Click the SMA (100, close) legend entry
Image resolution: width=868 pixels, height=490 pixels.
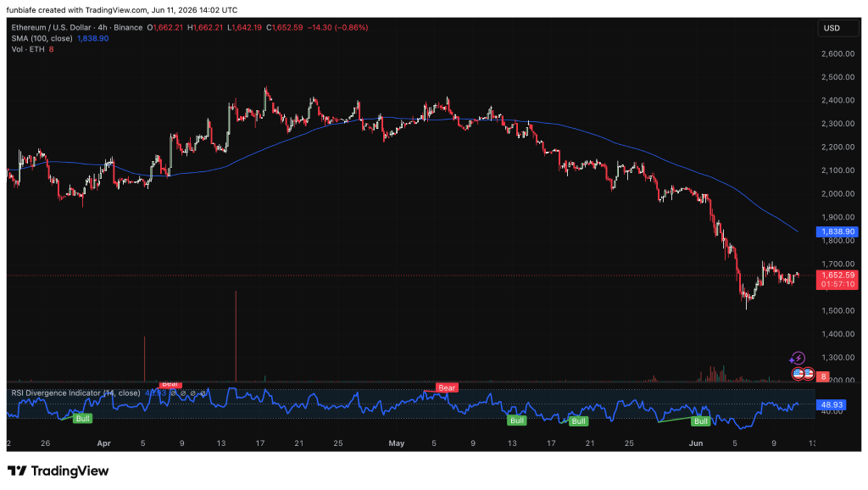tap(42, 38)
